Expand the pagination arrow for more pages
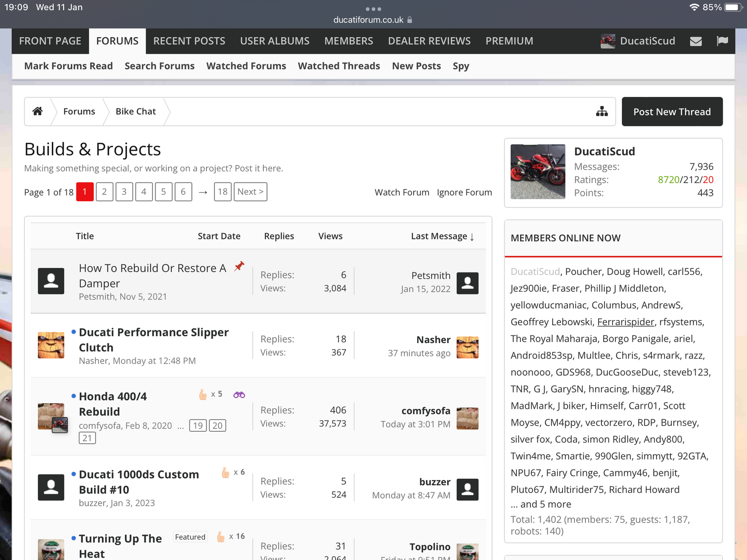Image resolution: width=747 pixels, height=560 pixels. (203, 192)
